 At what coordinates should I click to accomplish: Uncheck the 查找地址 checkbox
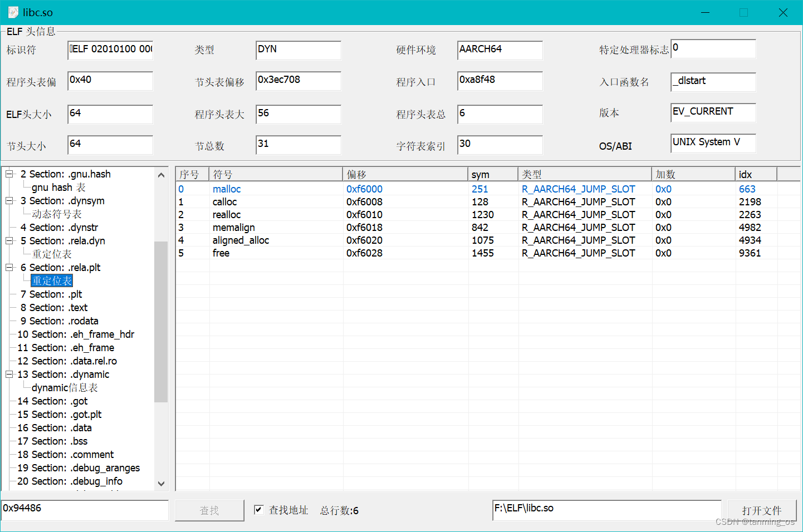[258, 510]
